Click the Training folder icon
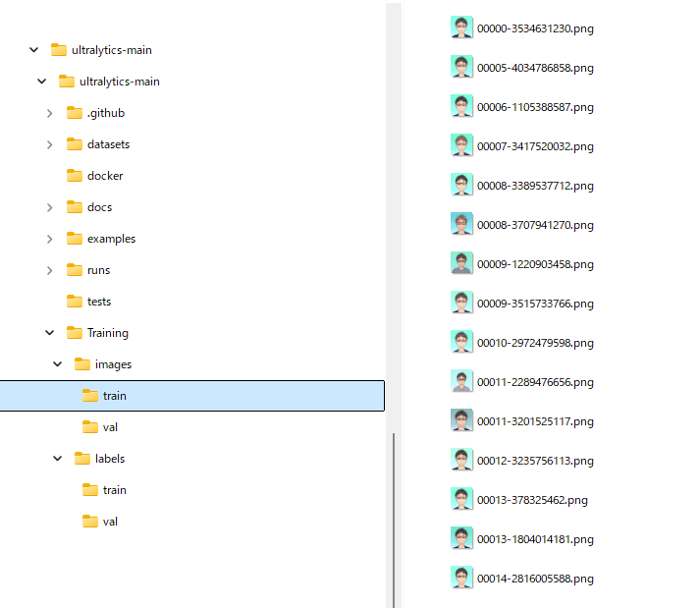 (74, 333)
